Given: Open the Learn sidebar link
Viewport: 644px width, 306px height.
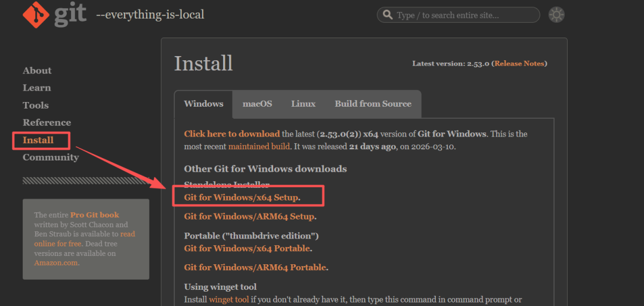Looking at the screenshot, I should 37,88.
